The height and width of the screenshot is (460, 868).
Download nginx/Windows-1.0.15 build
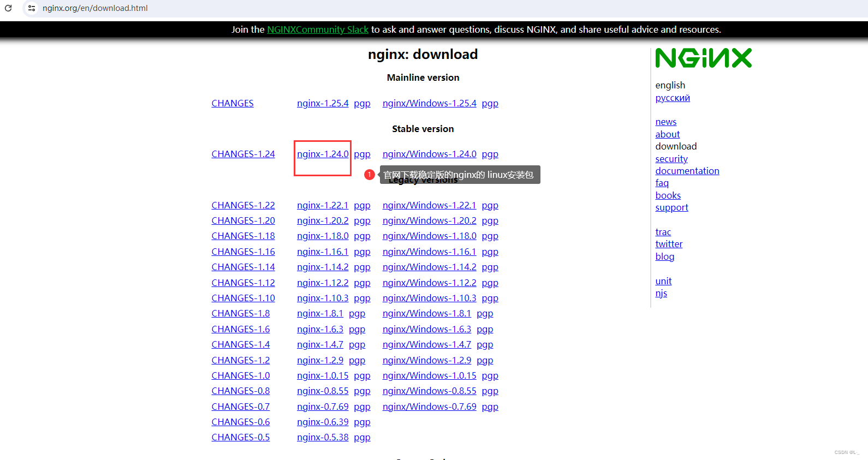(x=430, y=375)
